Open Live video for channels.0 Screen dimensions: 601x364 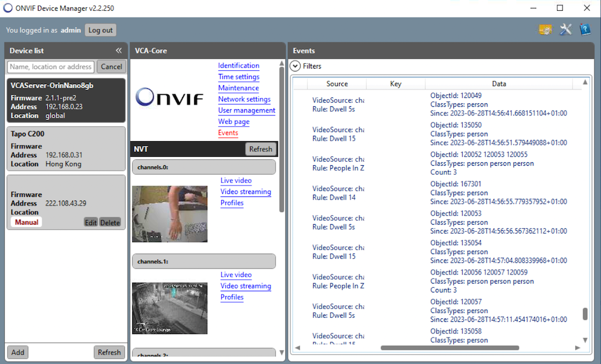click(236, 180)
